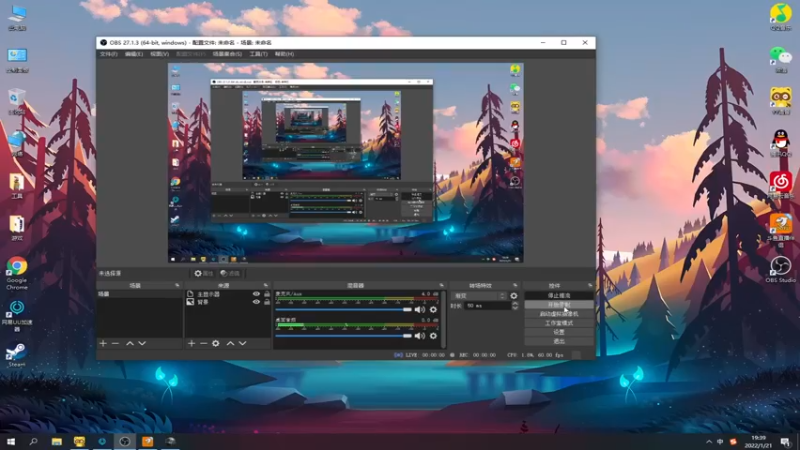Image resolution: width=800 pixels, height=450 pixels.
Task: Open the 场景集合(S) menu
Action: pos(227,54)
